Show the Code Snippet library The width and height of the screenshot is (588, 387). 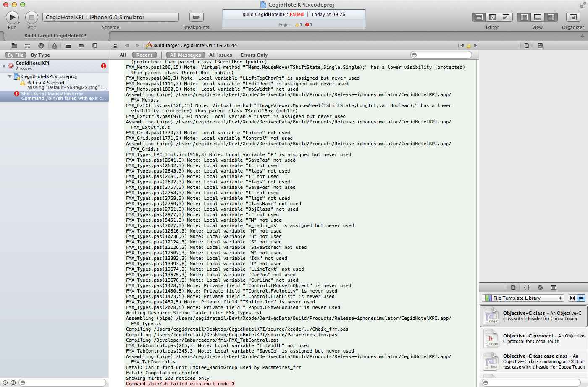[x=526, y=288]
